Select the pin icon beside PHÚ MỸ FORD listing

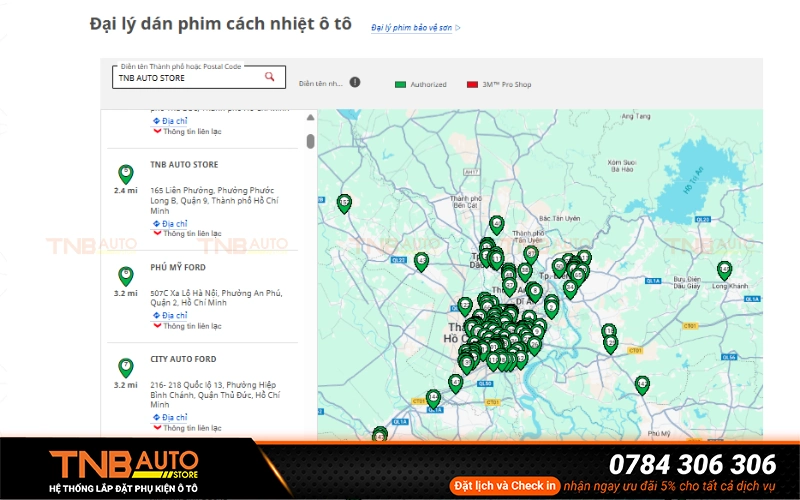tap(126, 275)
